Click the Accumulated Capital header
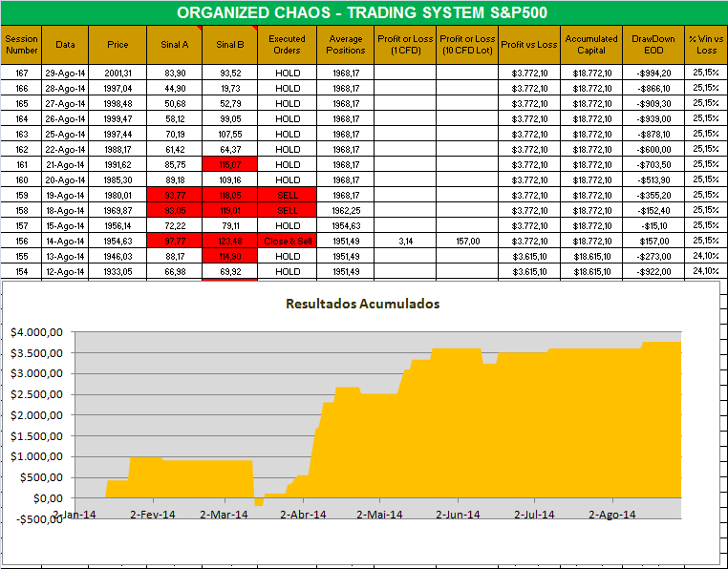Screen dimensions: 728x569 [591, 45]
